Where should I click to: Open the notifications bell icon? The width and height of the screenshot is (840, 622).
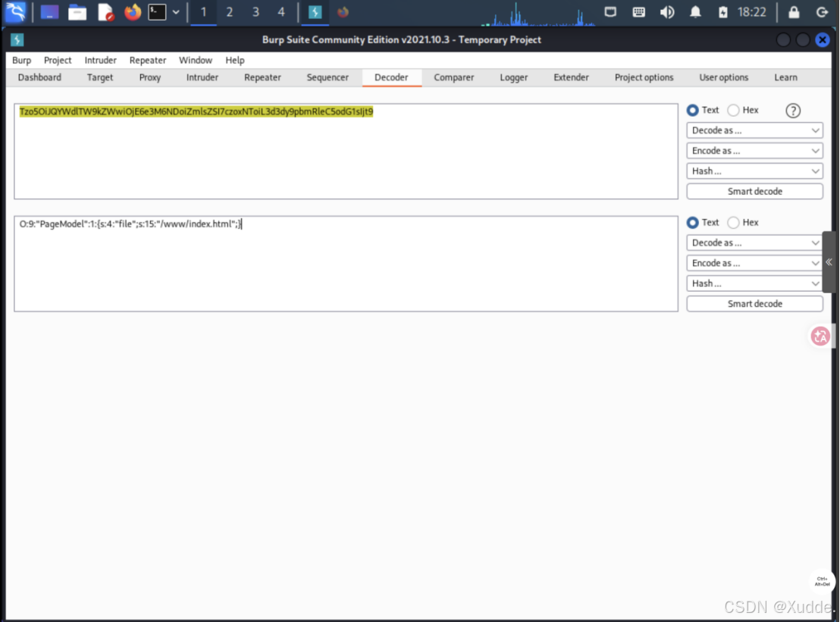click(x=695, y=12)
